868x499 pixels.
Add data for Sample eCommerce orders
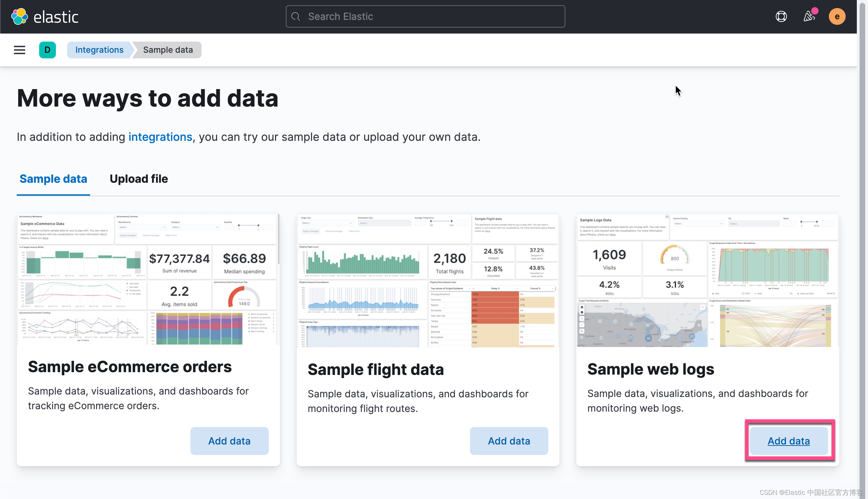(x=229, y=441)
